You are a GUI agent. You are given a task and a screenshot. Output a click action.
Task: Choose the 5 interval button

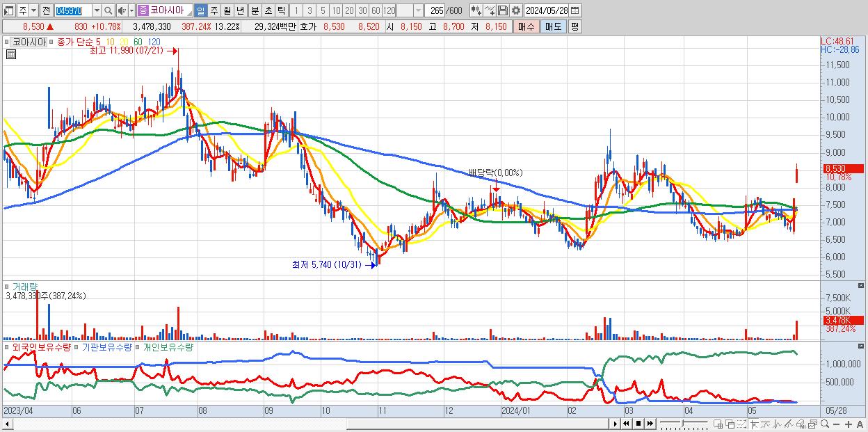pos(323,10)
